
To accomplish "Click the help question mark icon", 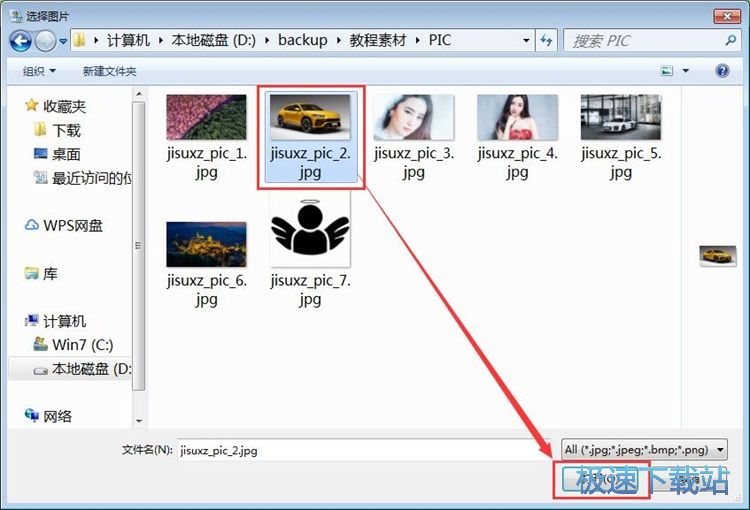I will tap(722, 71).
